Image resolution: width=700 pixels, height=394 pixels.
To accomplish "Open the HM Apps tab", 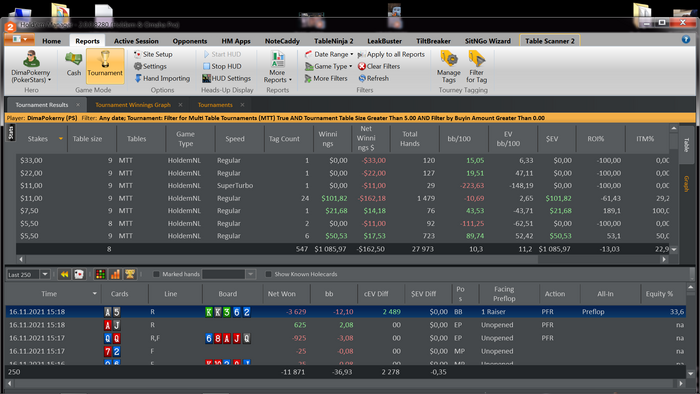I will tap(236, 41).
